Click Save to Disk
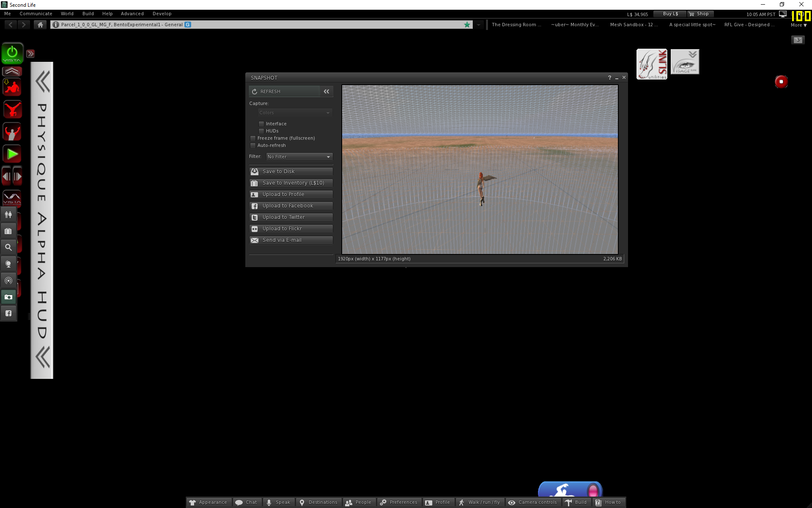The width and height of the screenshot is (812, 508). (291, 171)
